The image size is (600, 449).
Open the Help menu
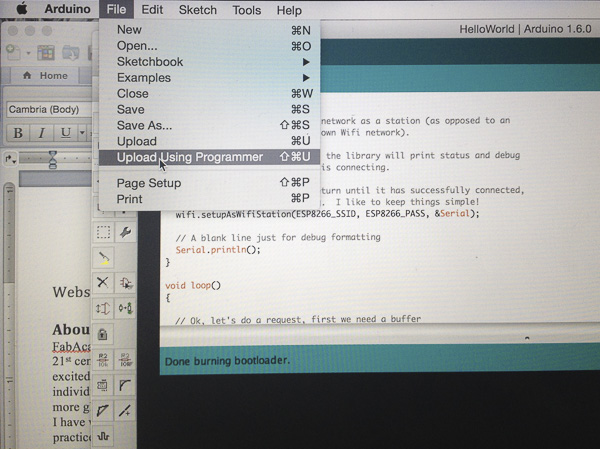[289, 10]
